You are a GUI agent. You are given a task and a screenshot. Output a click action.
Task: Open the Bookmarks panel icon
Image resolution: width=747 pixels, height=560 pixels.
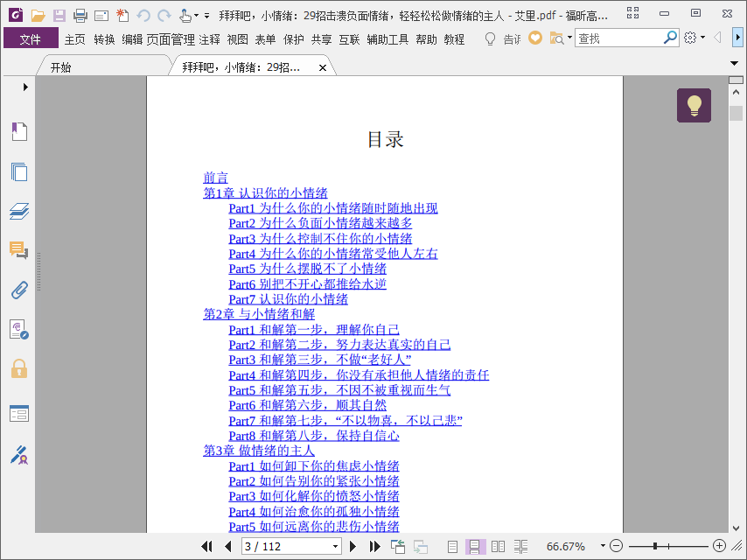tap(19, 131)
